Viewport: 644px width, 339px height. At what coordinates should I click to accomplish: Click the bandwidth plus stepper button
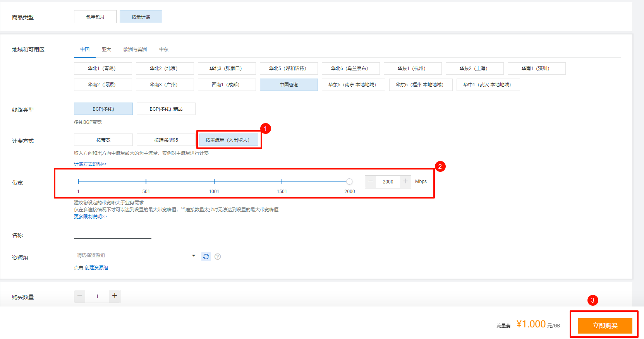pos(405,181)
